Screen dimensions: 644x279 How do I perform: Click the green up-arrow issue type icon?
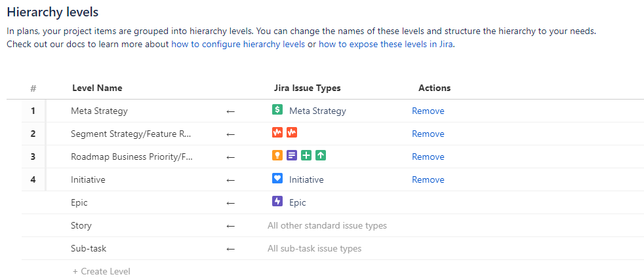pos(321,156)
